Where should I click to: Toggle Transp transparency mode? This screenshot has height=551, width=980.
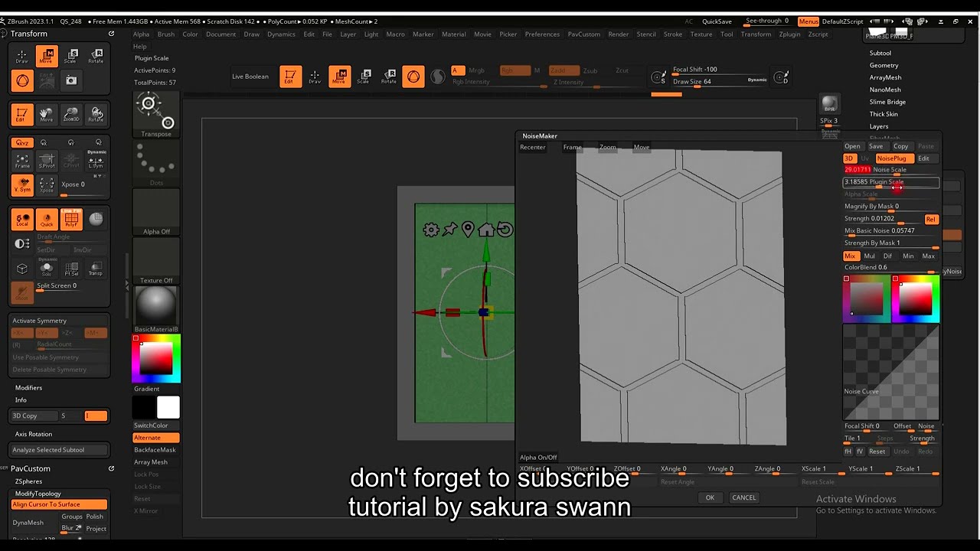point(96,268)
